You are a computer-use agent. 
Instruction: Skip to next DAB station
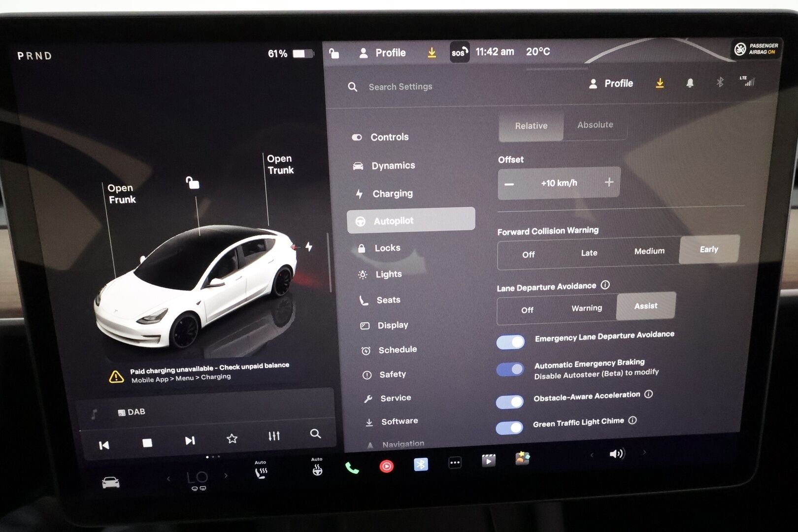[190, 440]
